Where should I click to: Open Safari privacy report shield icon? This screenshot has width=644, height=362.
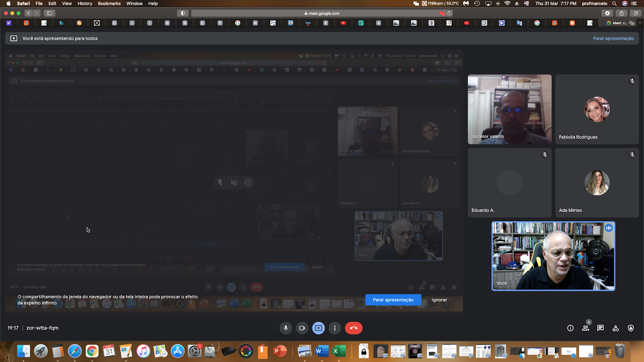[x=183, y=13]
